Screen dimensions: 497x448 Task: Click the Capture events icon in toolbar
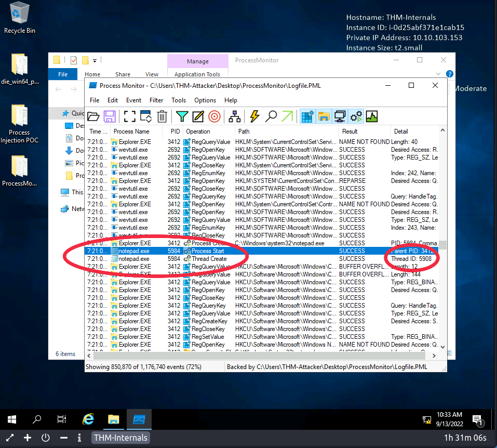[129, 116]
